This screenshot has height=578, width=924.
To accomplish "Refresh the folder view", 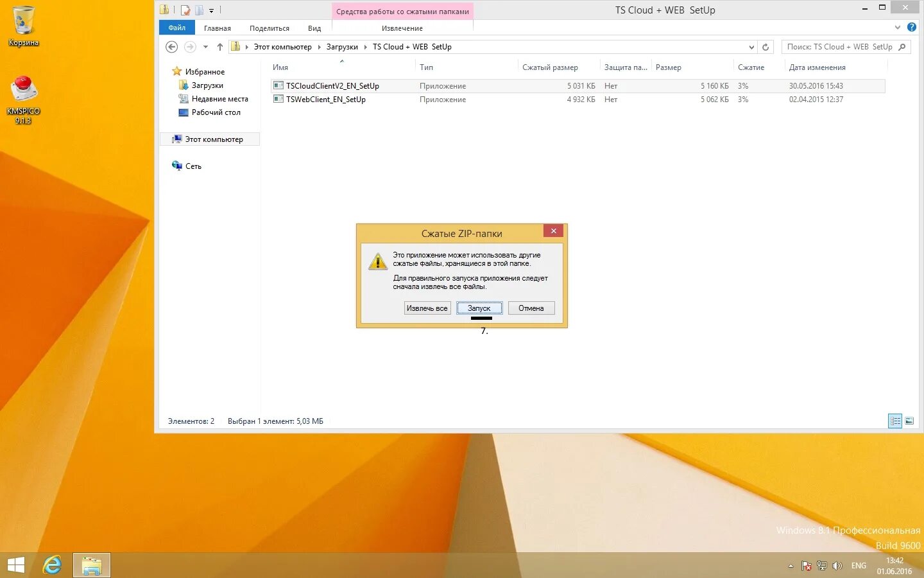I will [x=766, y=47].
